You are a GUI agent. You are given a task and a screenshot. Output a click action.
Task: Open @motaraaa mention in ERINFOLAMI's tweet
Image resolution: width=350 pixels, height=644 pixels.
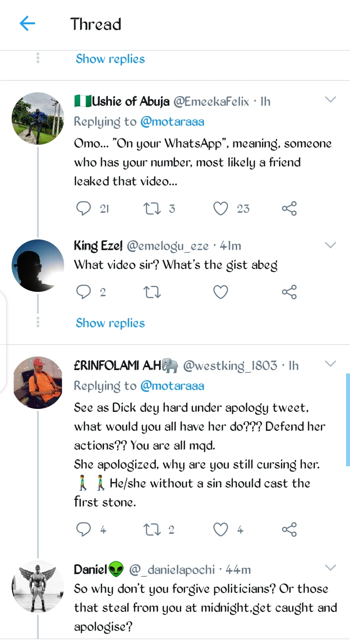tap(172, 386)
